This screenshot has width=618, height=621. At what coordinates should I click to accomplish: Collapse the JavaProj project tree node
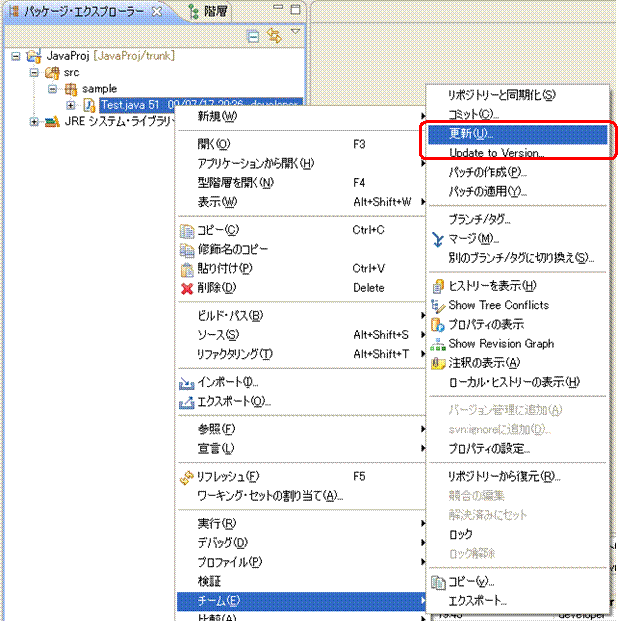pos(16,55)
